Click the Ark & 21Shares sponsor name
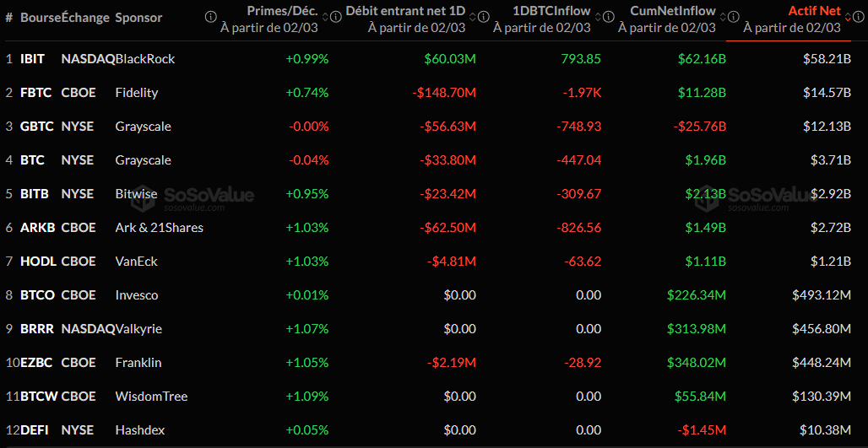 click(159, 228)
